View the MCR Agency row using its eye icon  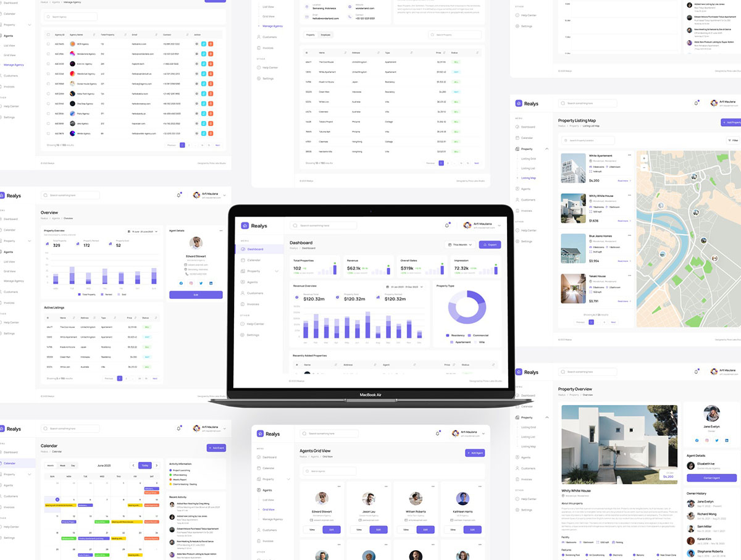pyautogui.click(x=196, y=44)
